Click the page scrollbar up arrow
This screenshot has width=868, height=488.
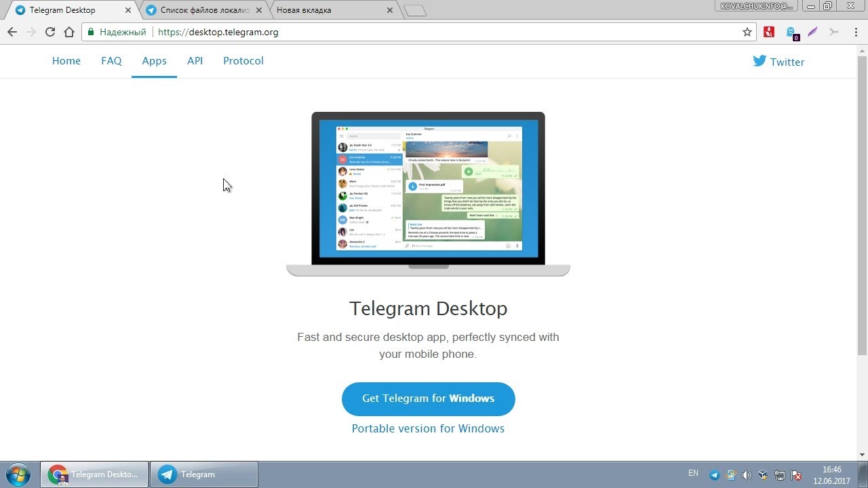862,51
